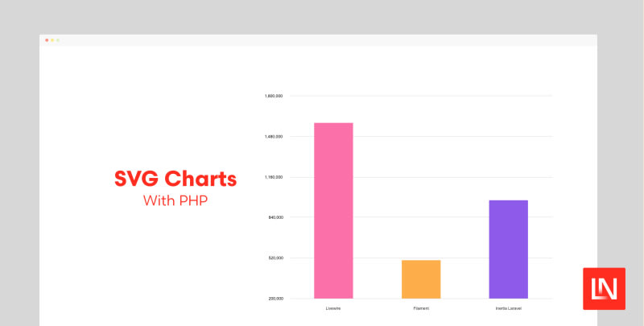Click the 840,000 y-axis label
644x326 pixels.
[x=275, y=217]
